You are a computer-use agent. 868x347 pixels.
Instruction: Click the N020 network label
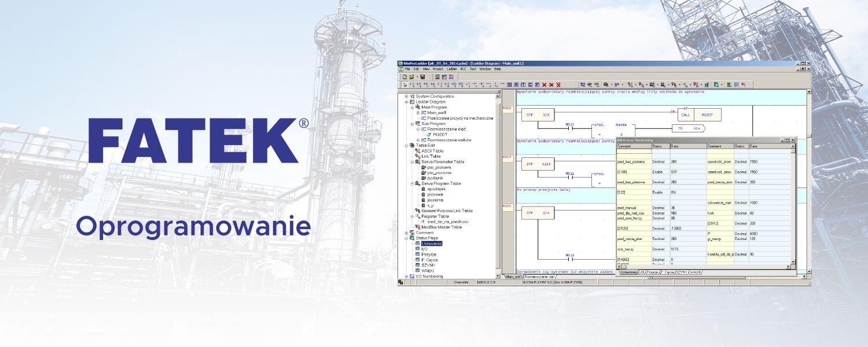[x=507, y=206]
